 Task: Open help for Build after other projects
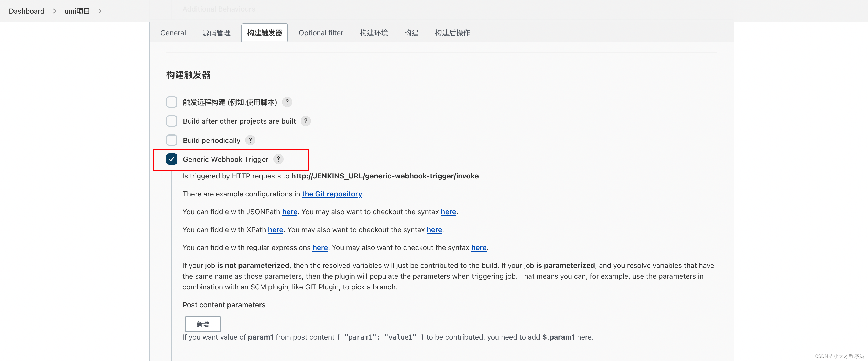point(305,121)
